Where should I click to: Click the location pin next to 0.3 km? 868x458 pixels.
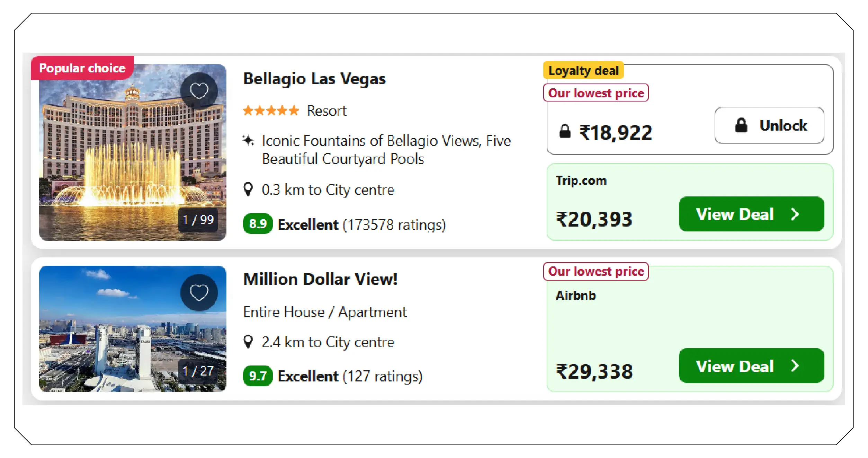pyautogui.click(x=248, y=190)
